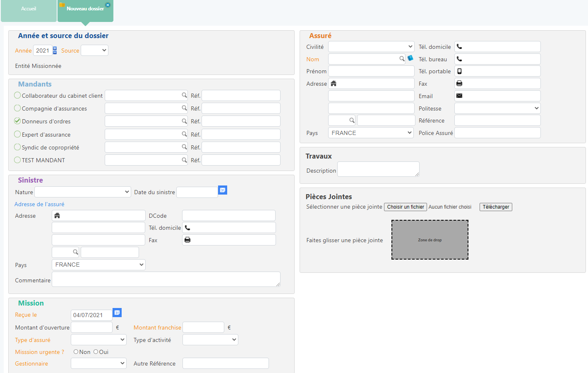Select the Nouveau dossier tab
This screenshot has width=588, height=373.
pyautogui.click(x=85, y=9)
